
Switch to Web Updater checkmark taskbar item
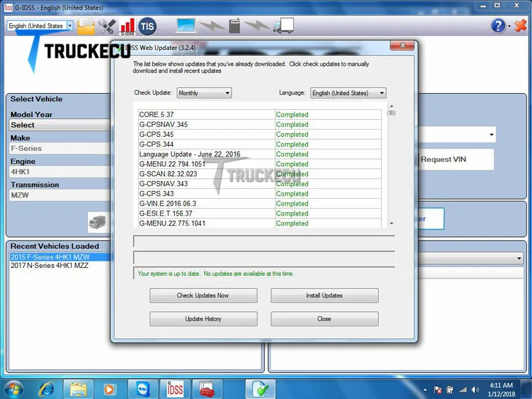(x=260, y=389)
